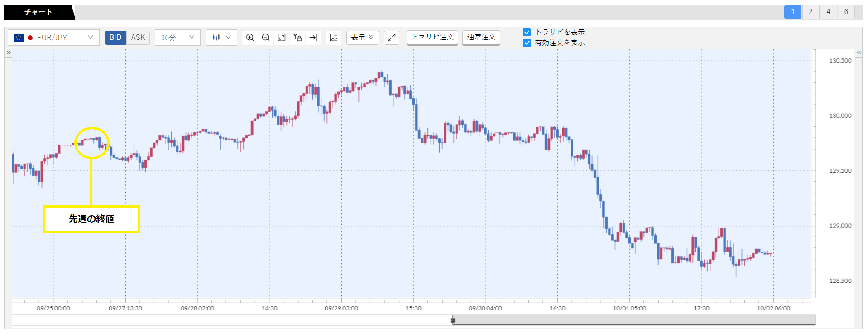The image size is (868, 334).
Task: Click 09/29 03:00 time axis label
Action: pos(341,308)
